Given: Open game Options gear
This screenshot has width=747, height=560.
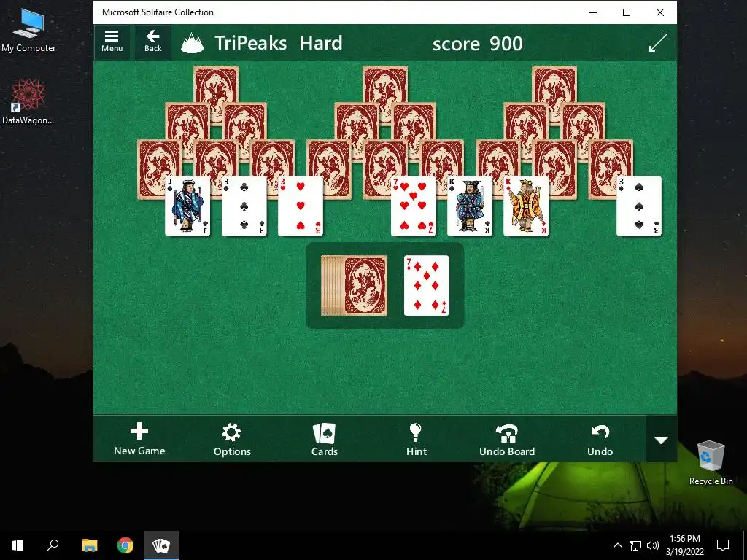Looking at the screenshot, I should pyautogui.click(x=232, y=440).
